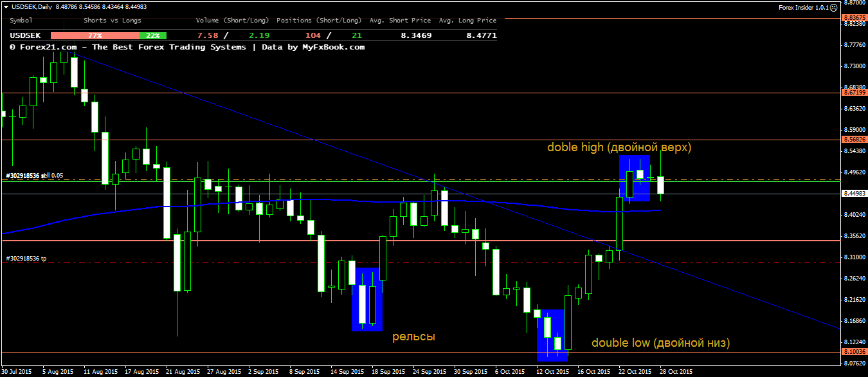Select the 'doble high (двойной верх)' text label
This screenshot has width=868, height=377.
point(619,147)
